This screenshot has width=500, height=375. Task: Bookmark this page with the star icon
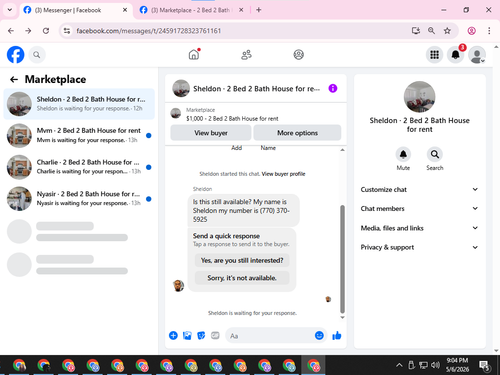tap(447, 31)
